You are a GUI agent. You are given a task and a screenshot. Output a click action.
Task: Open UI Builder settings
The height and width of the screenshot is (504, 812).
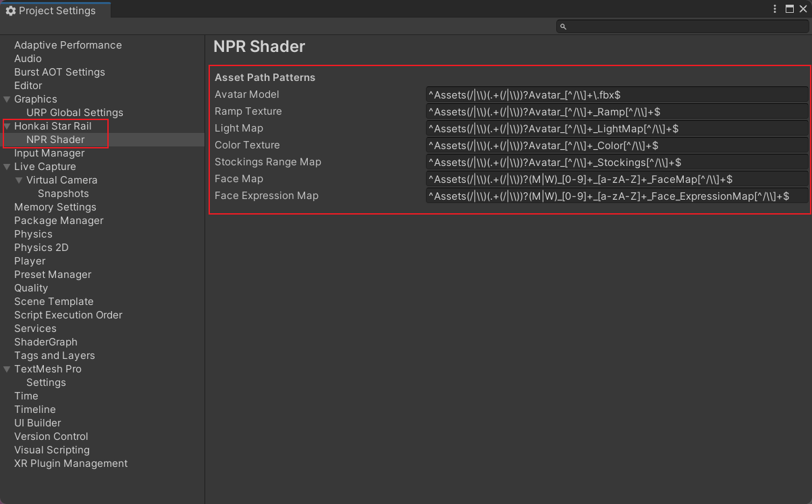38,423
